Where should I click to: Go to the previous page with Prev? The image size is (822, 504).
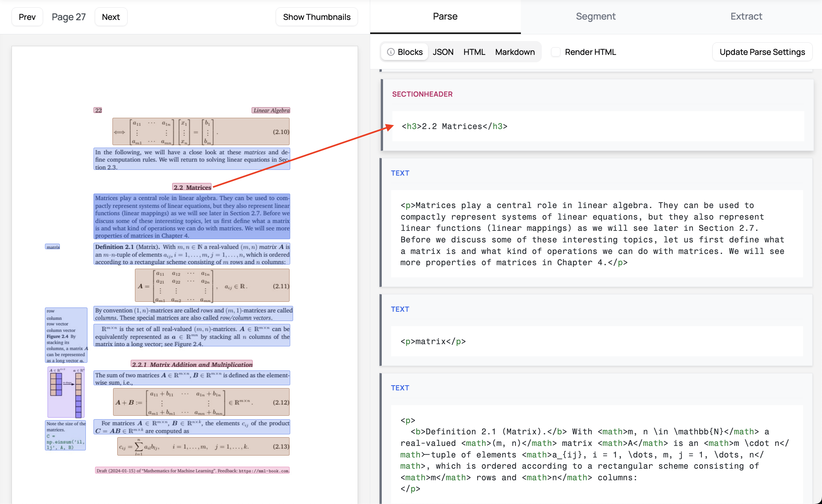click(27, 17)
